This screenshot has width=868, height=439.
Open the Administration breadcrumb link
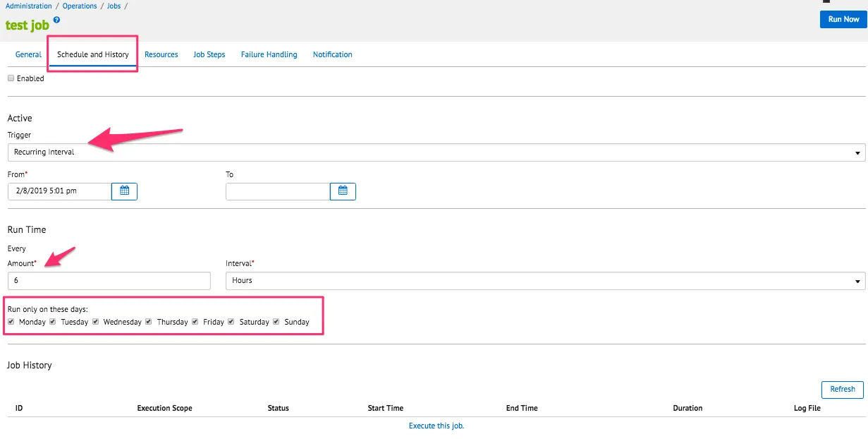click(29, 6)
